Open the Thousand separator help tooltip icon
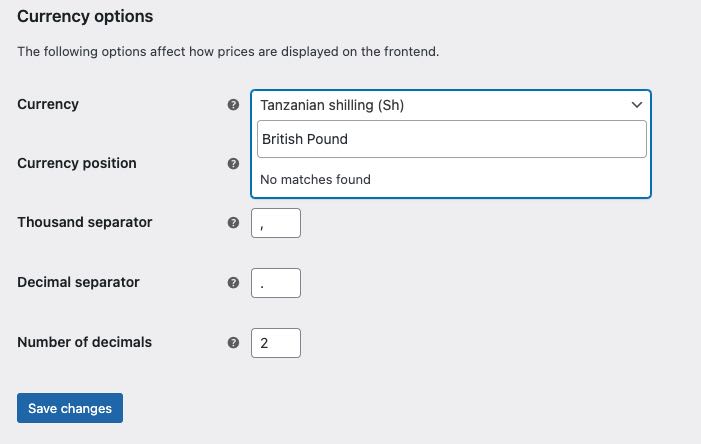Screen dimensions: 701x444 click(233, 223)
